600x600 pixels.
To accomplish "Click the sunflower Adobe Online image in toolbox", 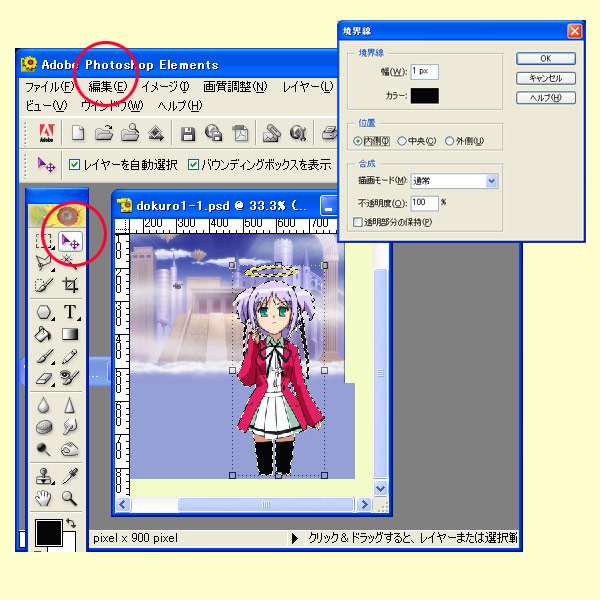I will 57,216.
